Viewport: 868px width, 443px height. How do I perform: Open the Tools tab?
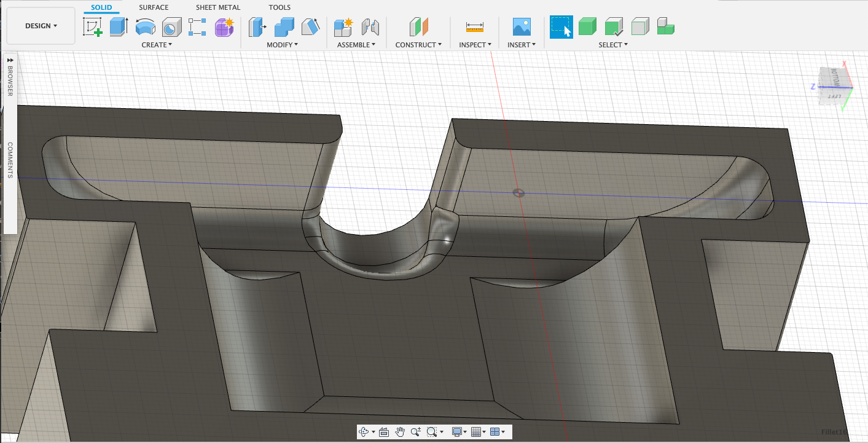(280, 7)
